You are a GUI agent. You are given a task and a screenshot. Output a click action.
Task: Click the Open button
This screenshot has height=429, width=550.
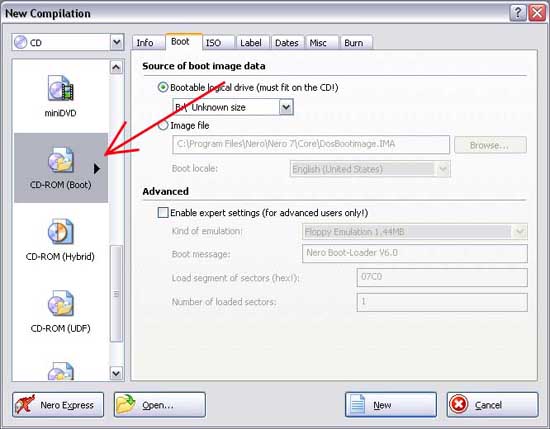click(x=160, y=404)
